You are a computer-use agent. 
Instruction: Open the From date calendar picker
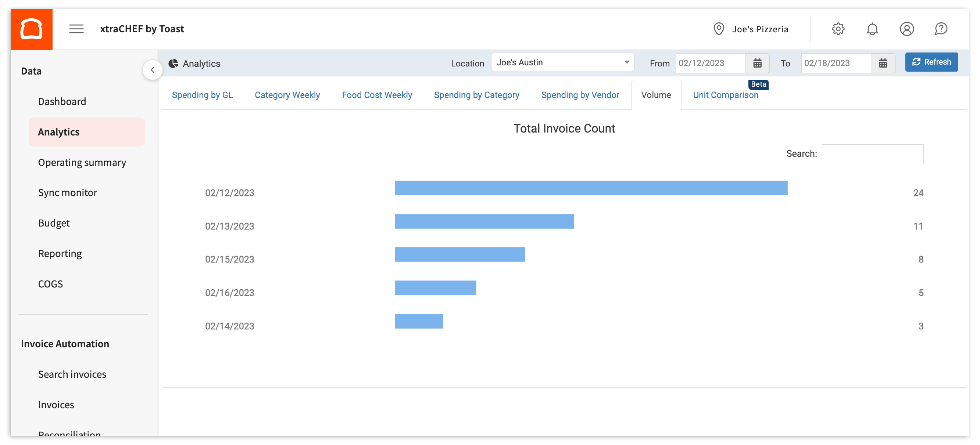point(757,63)
